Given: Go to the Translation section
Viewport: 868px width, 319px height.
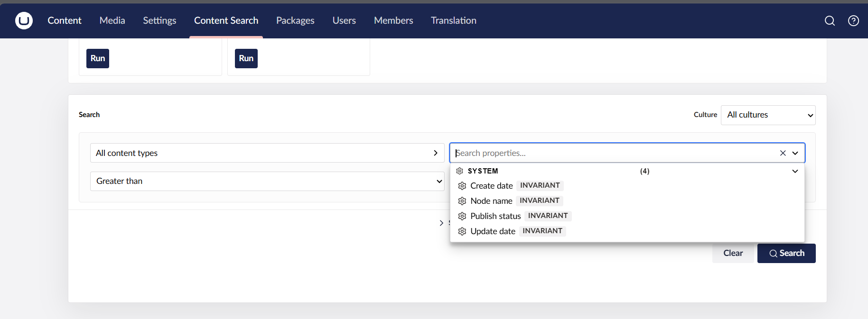Looking at the screenshot, I should pyautogui.click(x=453, y=20).
